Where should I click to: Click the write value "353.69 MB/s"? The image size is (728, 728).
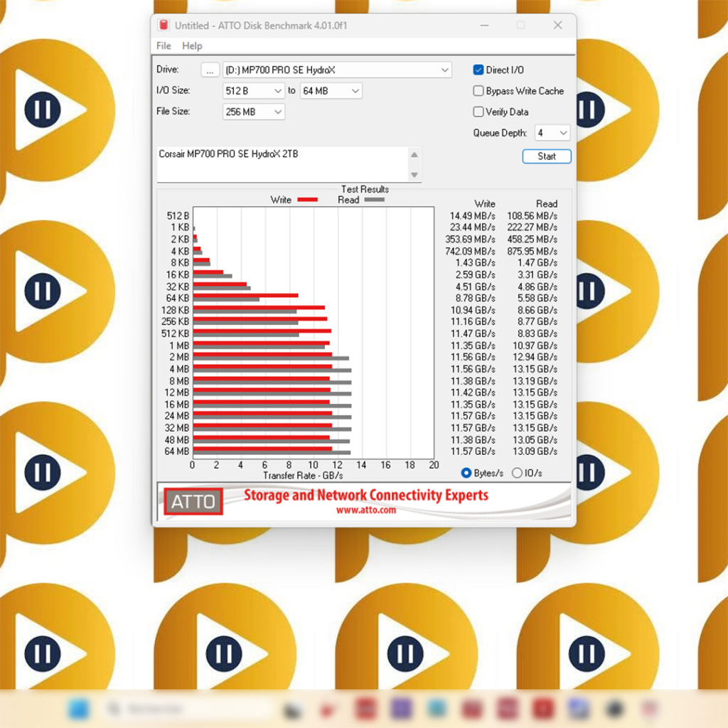[x=470, y=240]
